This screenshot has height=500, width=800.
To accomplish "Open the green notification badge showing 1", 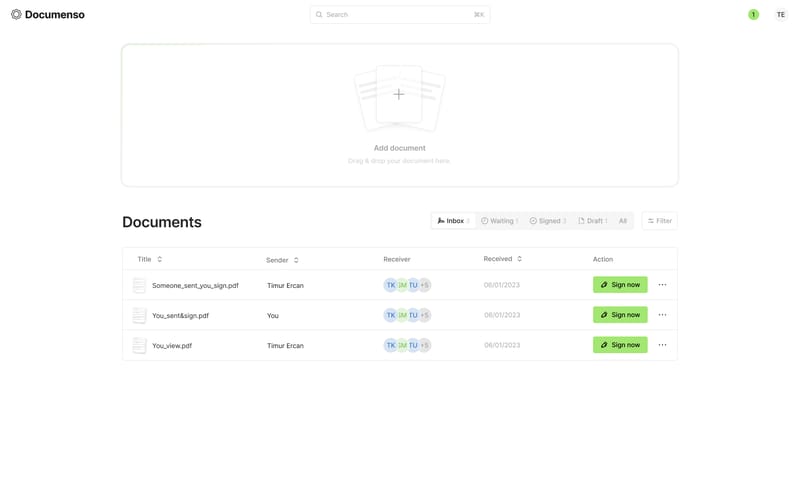I will tap(753, 15).
